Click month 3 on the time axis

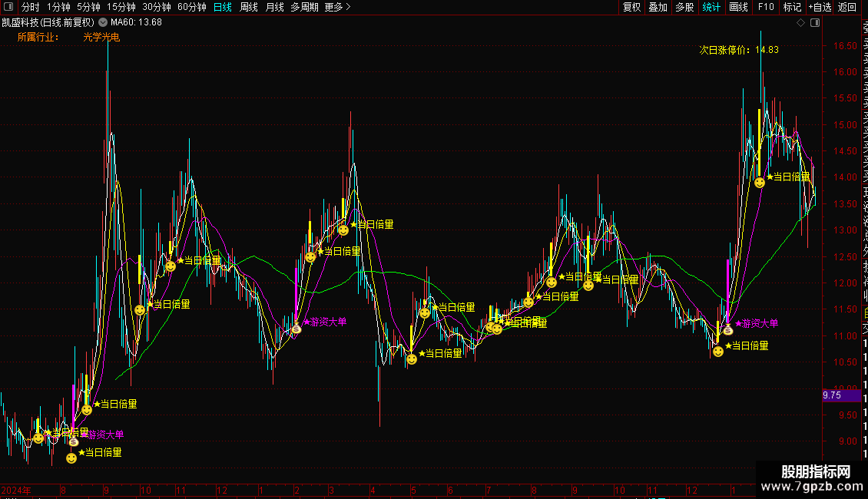[x=331, y=490]
